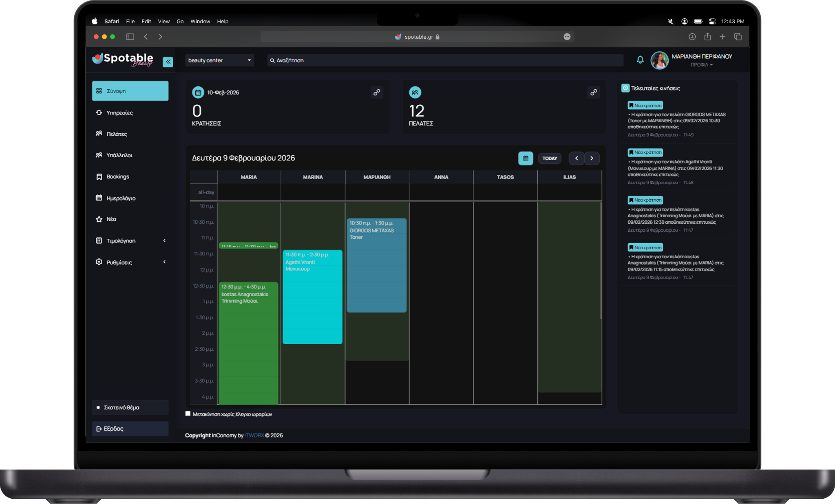Screen dimensions: 835x504
Task: Go to next day arrow
Action: (x=592, y=158)
